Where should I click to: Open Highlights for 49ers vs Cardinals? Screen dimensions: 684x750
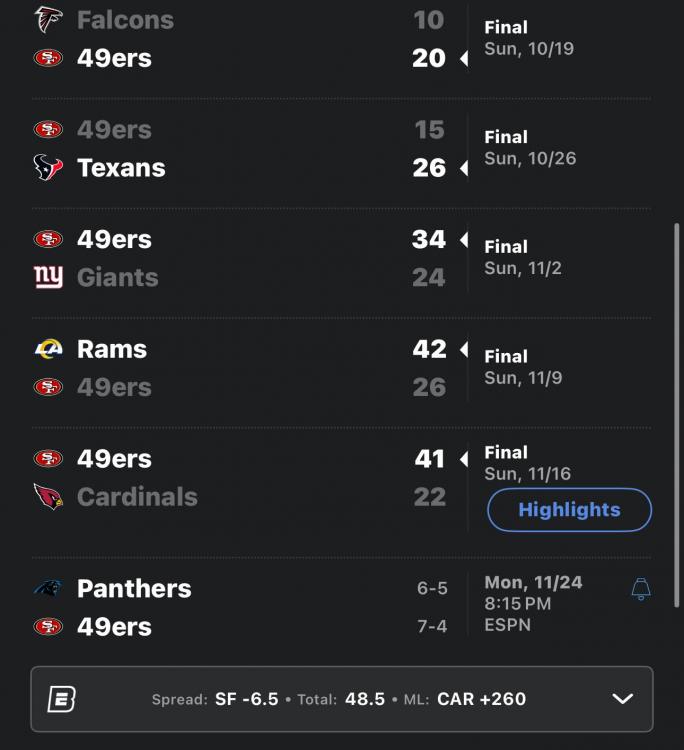coord(569,510)
